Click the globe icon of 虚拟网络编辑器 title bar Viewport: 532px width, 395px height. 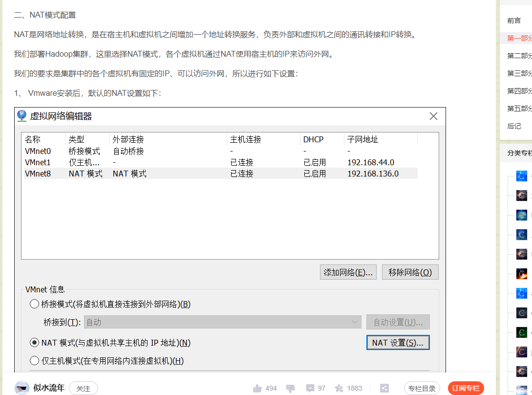click(x=21, y=116)
